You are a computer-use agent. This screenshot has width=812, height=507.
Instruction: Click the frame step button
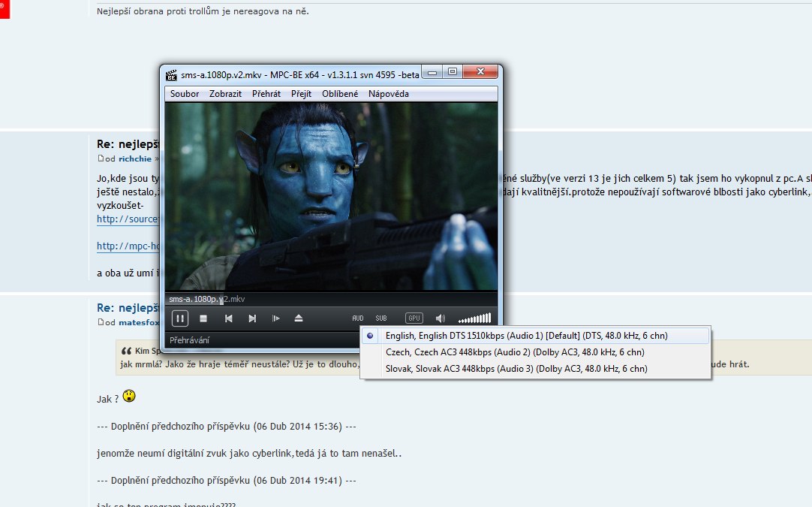click(x=276, y=318)
